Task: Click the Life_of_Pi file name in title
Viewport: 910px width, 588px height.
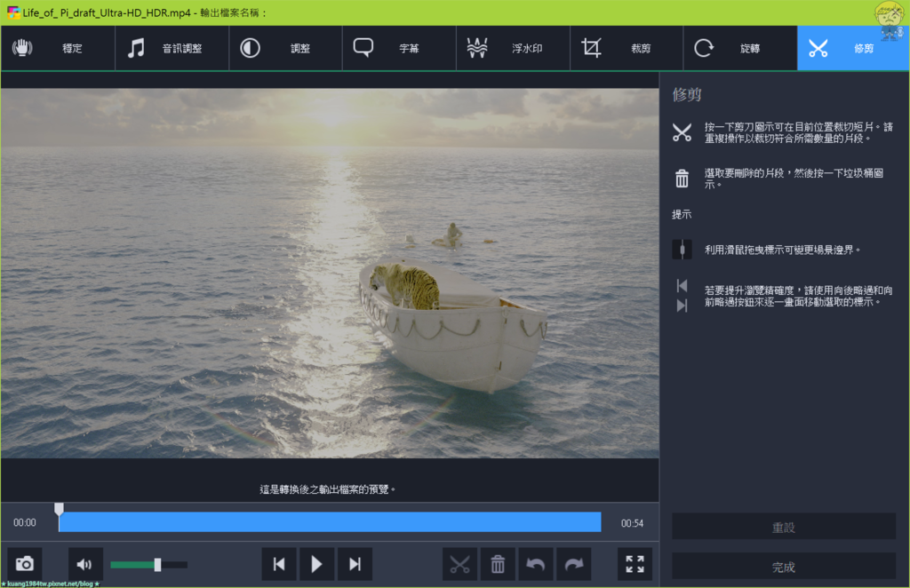Action: coord(107,12)
